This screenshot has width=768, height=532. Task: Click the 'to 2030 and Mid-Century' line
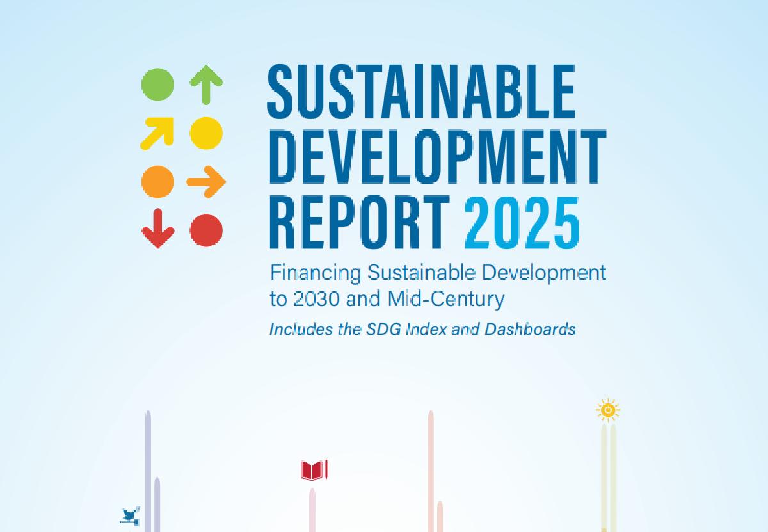click(x=387, y=299)
